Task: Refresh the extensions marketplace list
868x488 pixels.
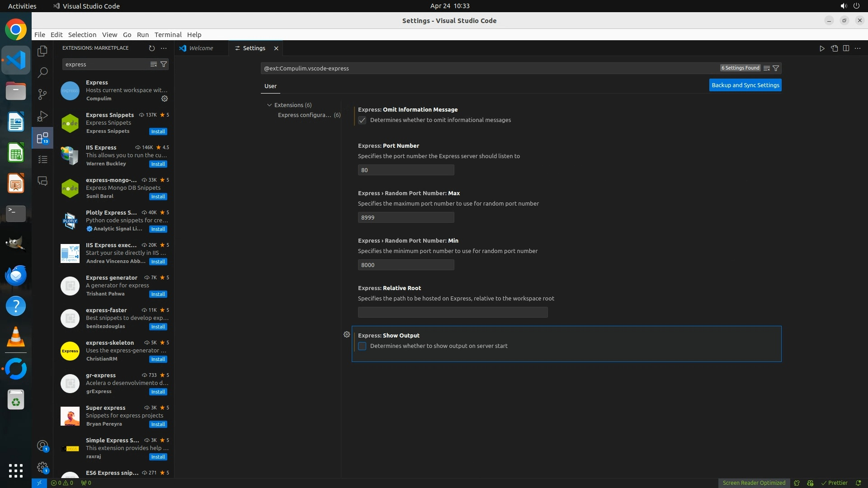Action: click(x=152, y=48)
